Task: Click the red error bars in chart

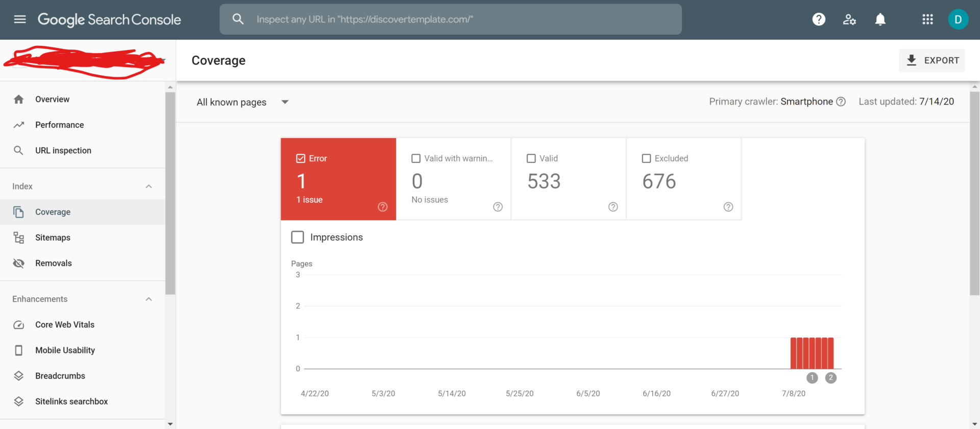Action: click(x=812, y=353)
